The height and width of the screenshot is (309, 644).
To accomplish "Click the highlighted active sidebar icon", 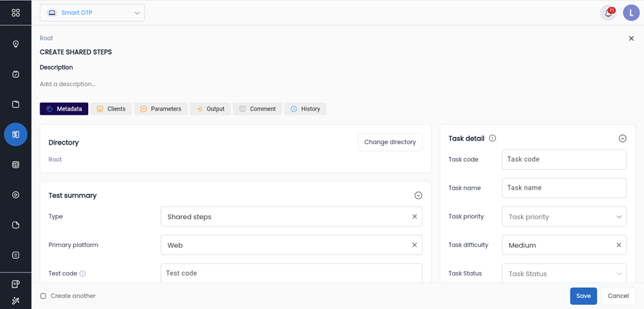I will tap(16, 134).
